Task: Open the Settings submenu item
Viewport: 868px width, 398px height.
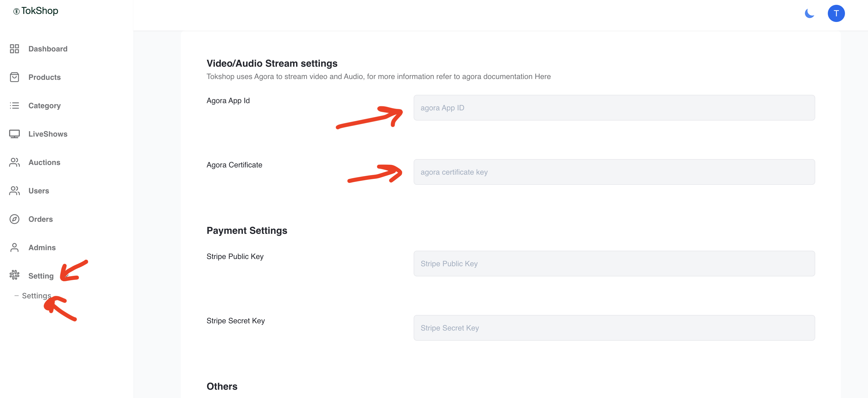Action: pyautogui.click(x=36, y=295)
